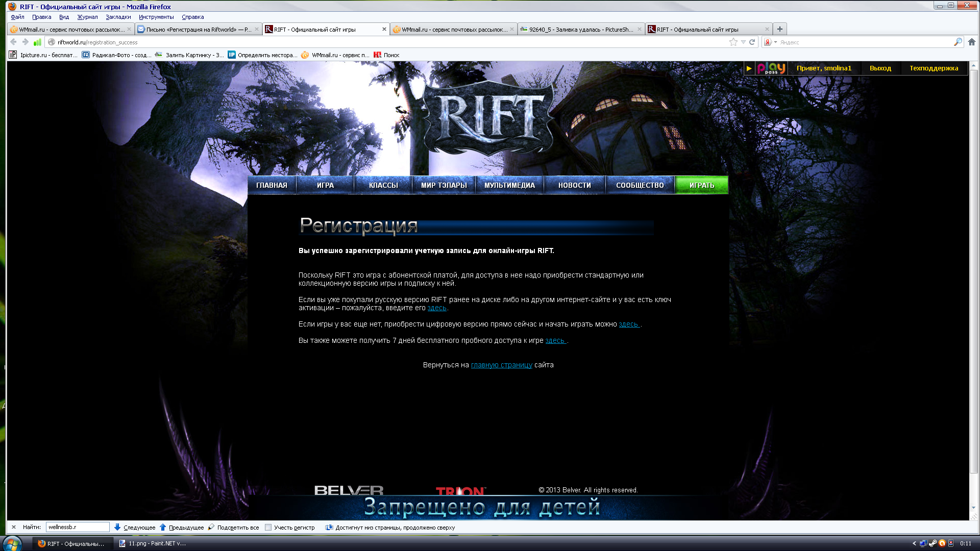Open profile via Привет, smolina1
Screen dimensions: 980x551
pyautogui.click(x=824, y=68)
